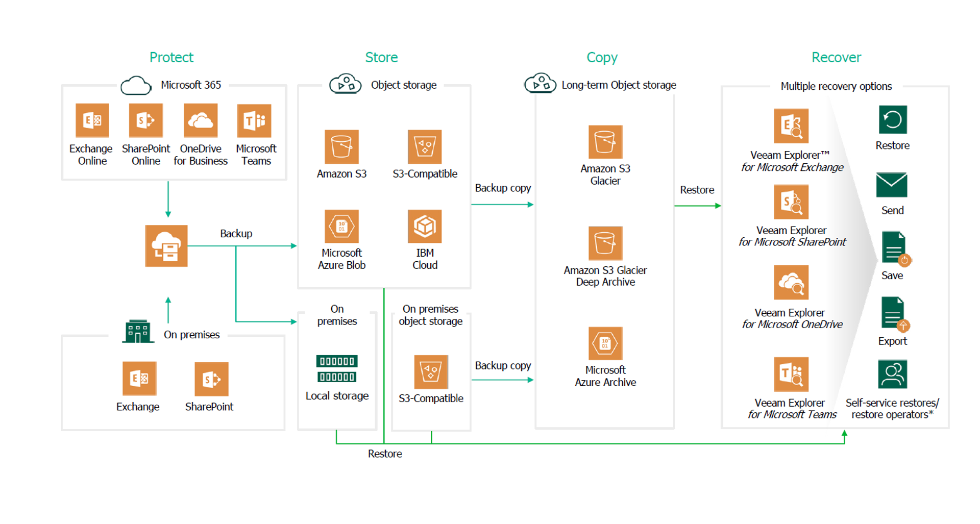Click the Copy heading

[x=602, y=58]
